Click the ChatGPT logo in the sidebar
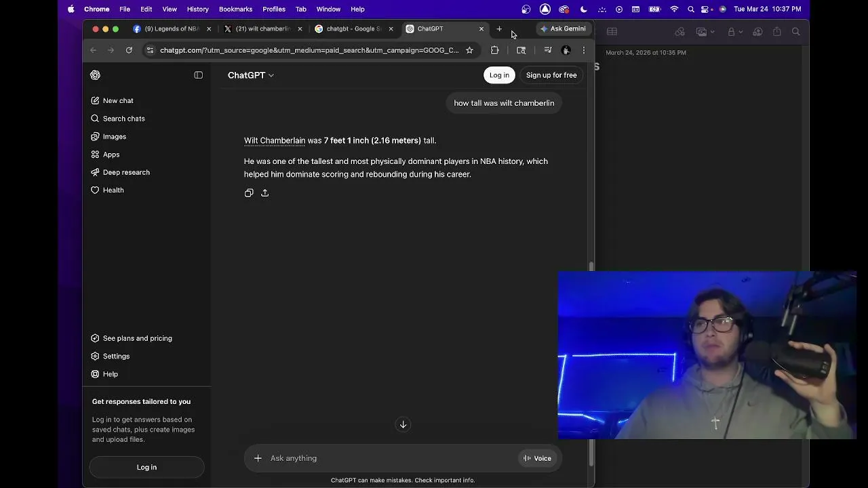 pyautogui.click(x=95, y=75)
